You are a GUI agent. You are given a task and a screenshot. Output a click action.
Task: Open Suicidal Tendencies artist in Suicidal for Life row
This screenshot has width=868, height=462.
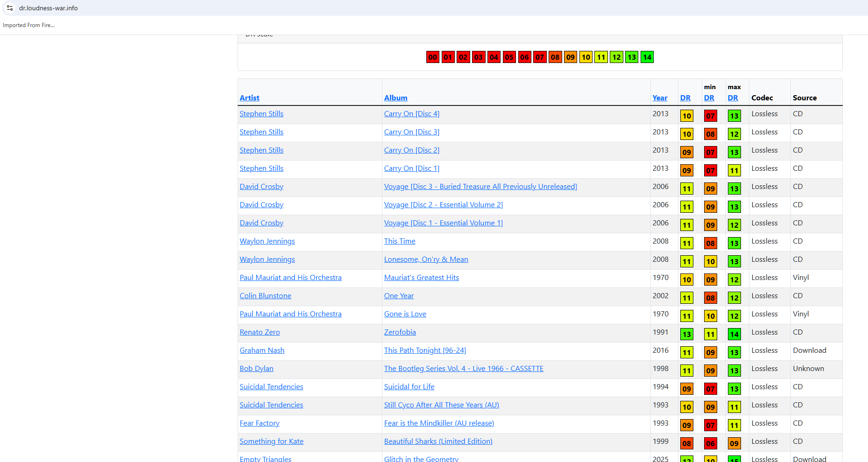271,387
